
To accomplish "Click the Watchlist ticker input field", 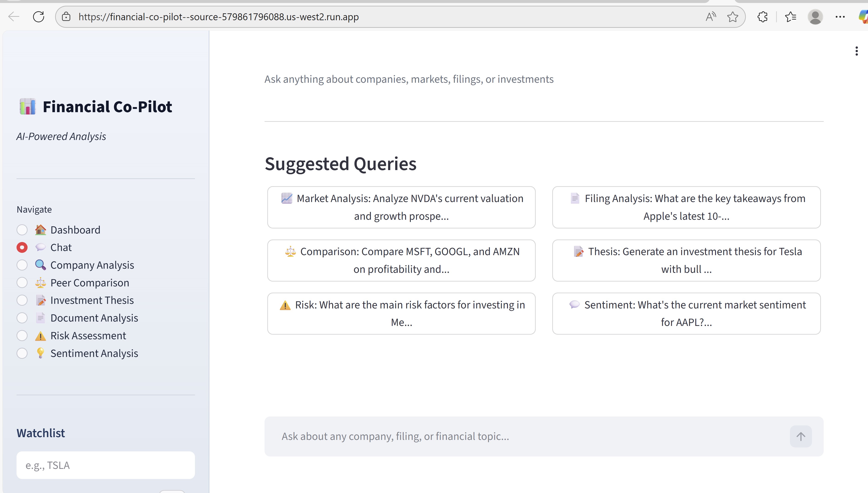I will point(106,465).
